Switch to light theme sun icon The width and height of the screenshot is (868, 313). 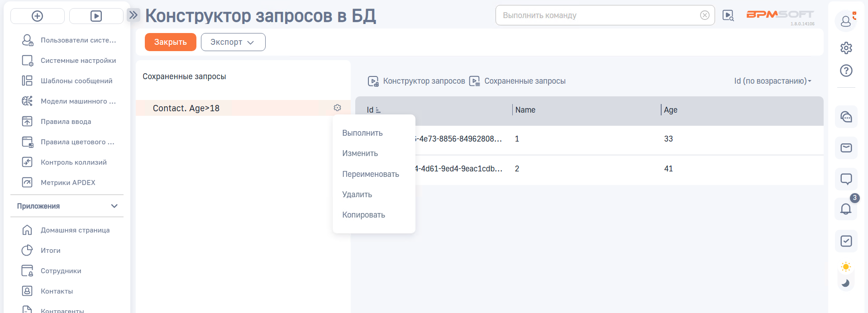coord(845,267)
